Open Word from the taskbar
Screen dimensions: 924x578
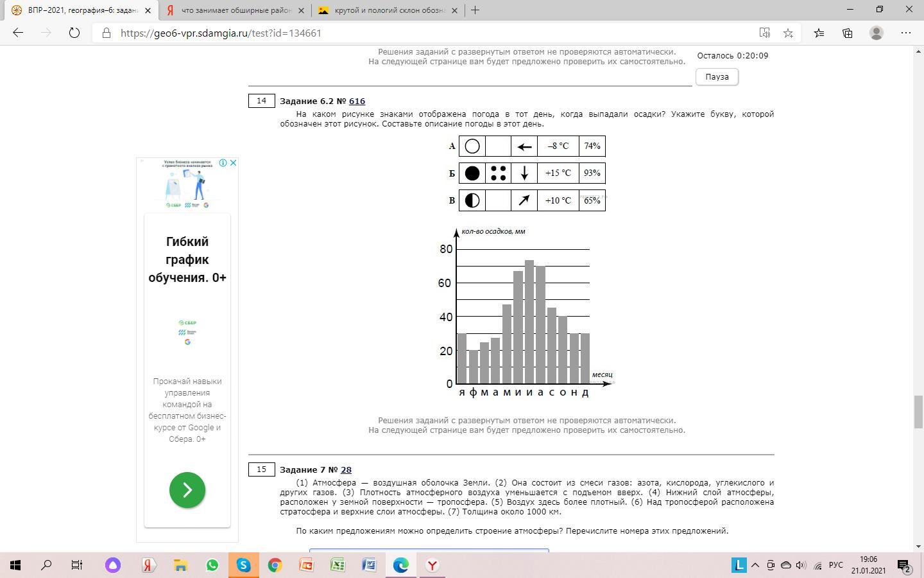coord(369,565)
